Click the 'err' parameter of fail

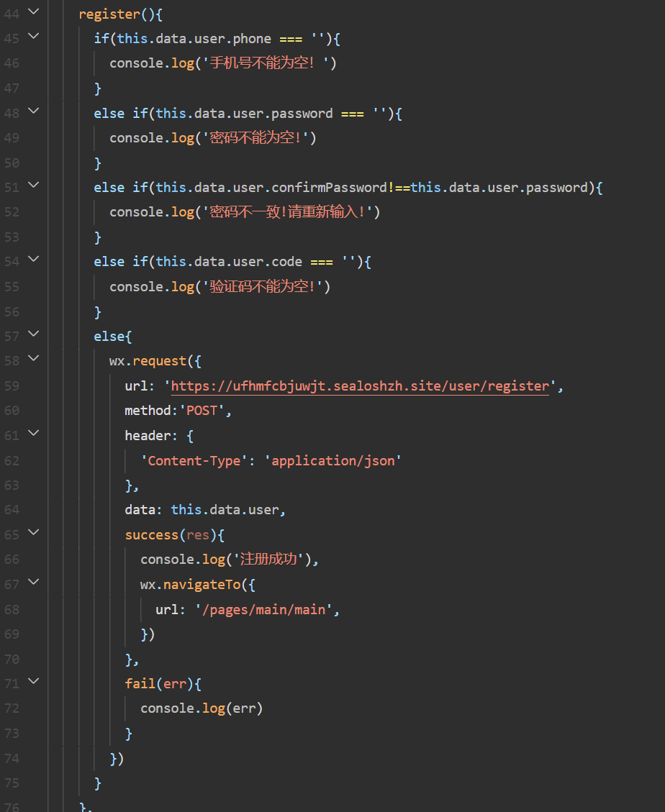point(175,684)
